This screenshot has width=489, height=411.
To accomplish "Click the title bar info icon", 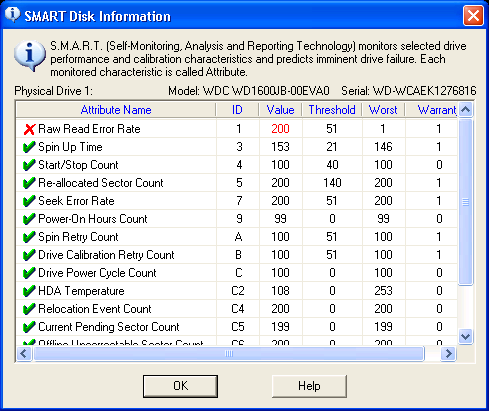I will [13, 15].
